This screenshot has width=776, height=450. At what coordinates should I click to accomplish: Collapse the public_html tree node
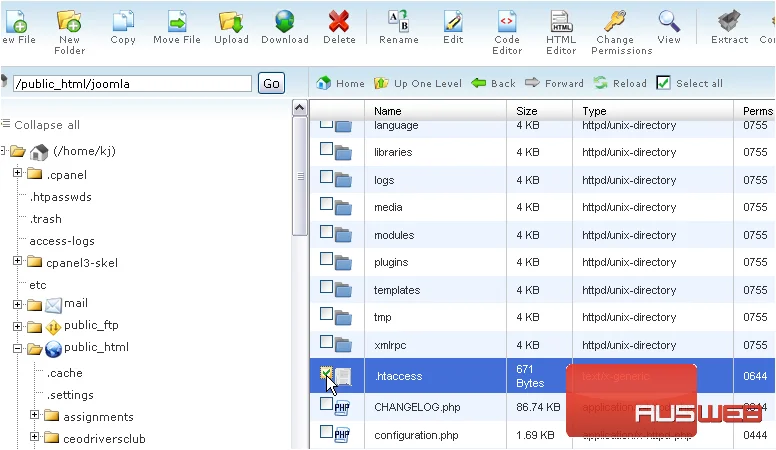(17, 349)
